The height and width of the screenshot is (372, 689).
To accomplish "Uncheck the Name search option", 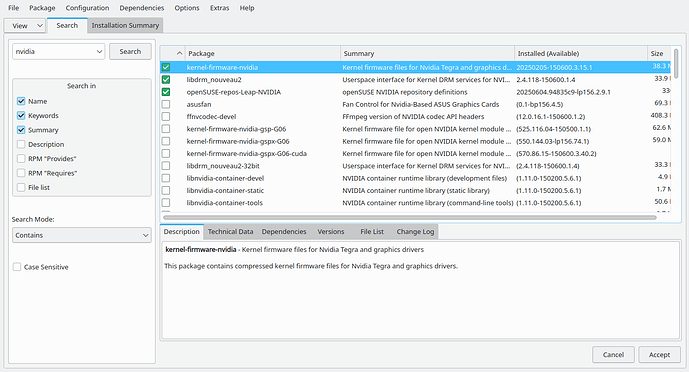I will point(21,101).
